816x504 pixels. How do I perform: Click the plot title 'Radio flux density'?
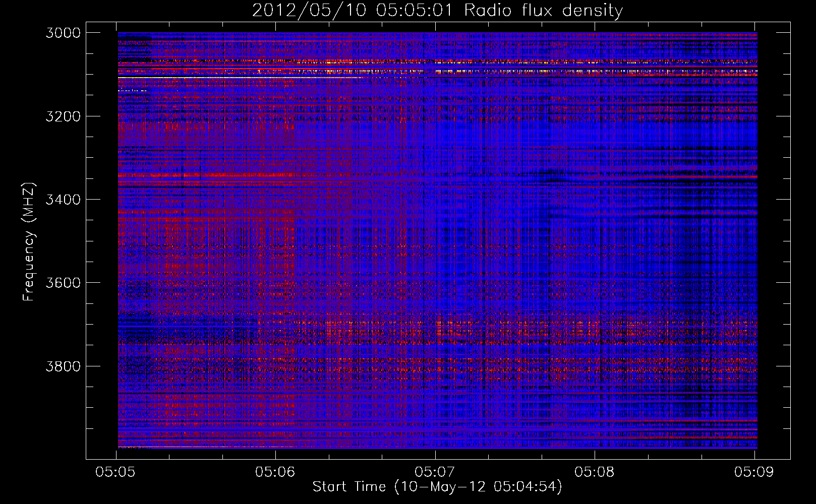point(543,11)
